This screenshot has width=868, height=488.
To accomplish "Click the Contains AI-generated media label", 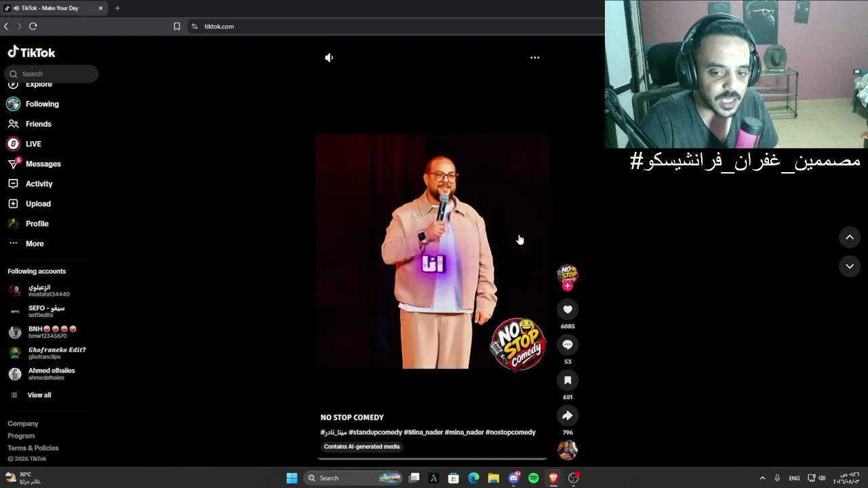I will pos(361,447).
